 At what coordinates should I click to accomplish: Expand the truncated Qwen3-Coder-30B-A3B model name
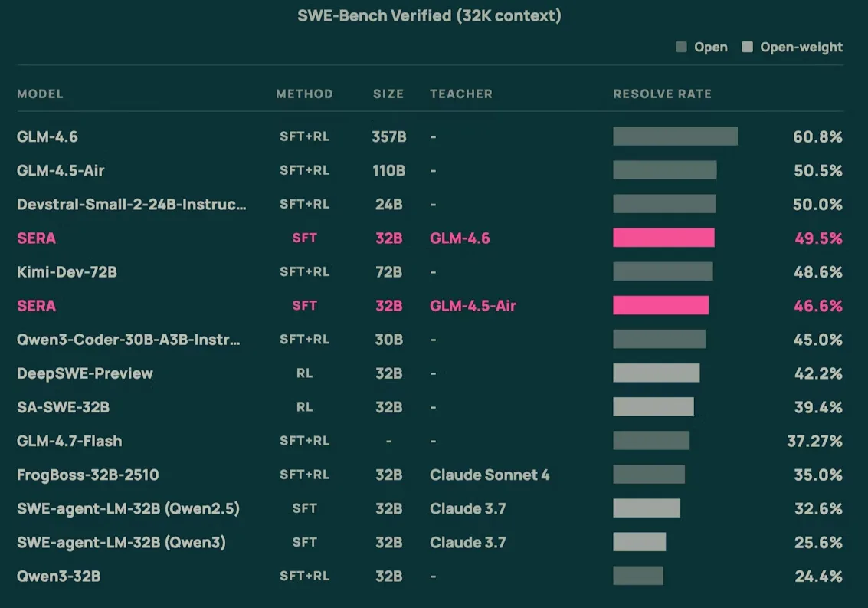tap(129, 340)
